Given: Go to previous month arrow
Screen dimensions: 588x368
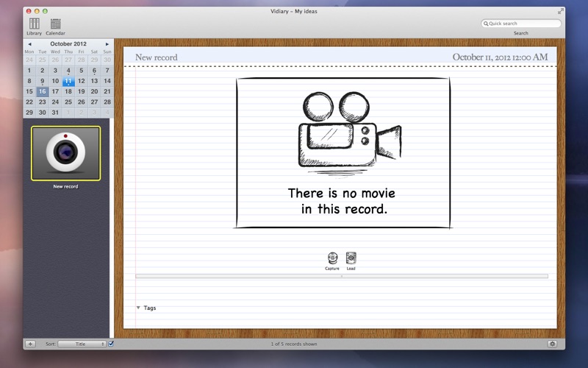Looking at the screenshot, I should tap(29, 44).
